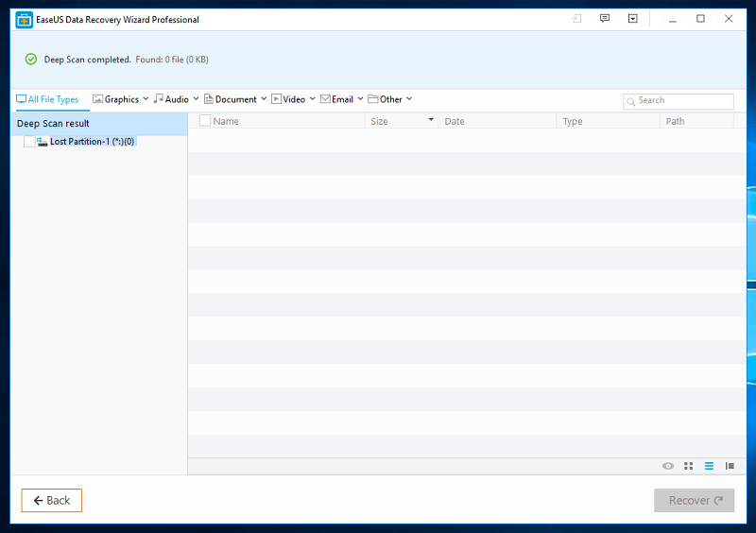Click the Lost Partition-1 drive icon
Screen dimensions: 756x533
42,142
